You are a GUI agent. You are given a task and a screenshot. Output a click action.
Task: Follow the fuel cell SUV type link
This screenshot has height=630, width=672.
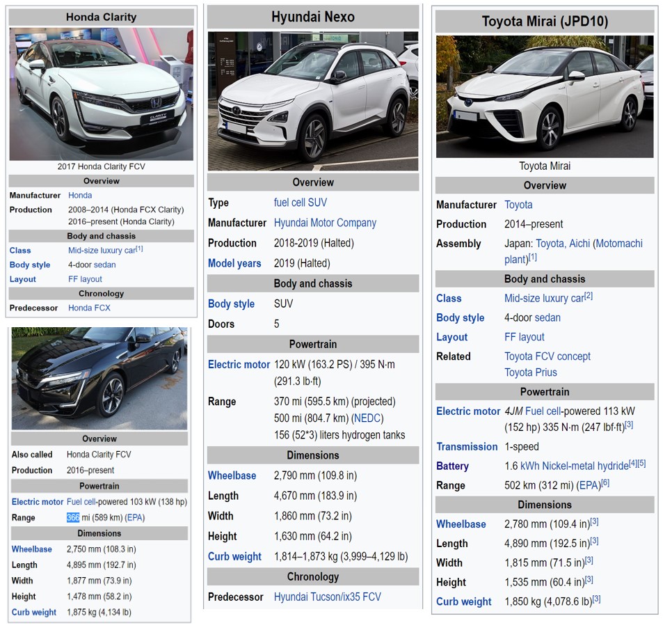pyautogui.click(x=300, y=203)
